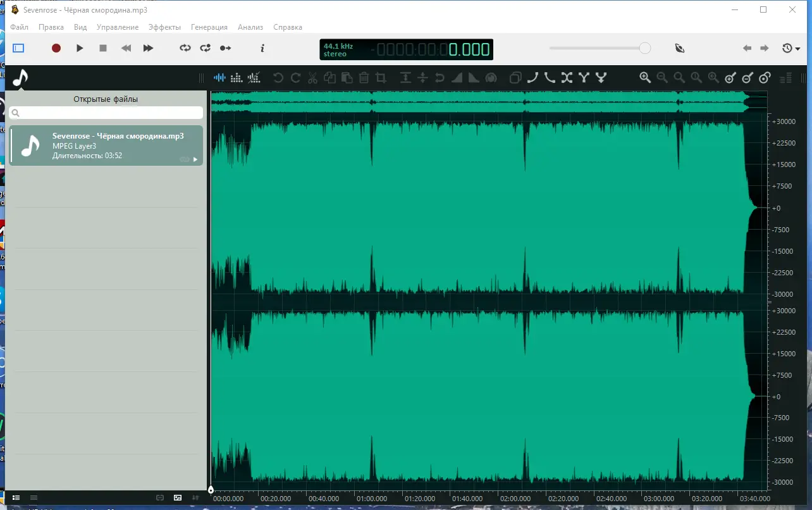Click the 0.000 time counter display
Screen dimensions: 812x510
click(x=469, y=49)
